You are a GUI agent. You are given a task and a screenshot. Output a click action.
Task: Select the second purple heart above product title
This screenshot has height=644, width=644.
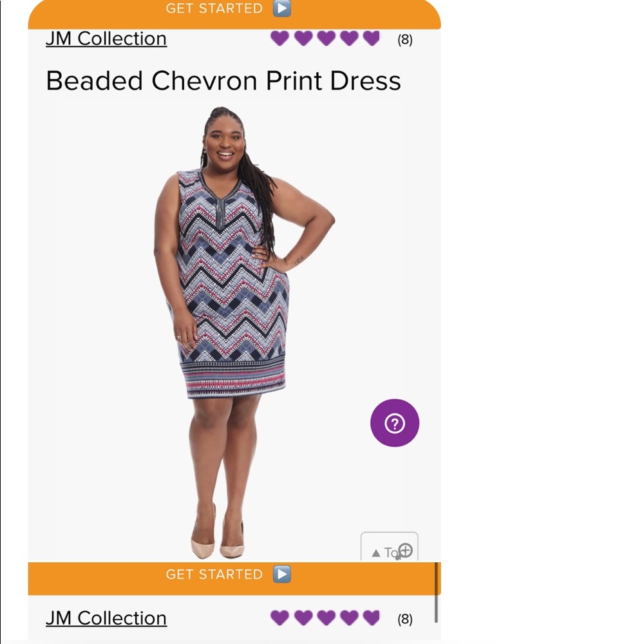[x=303, y=38]
